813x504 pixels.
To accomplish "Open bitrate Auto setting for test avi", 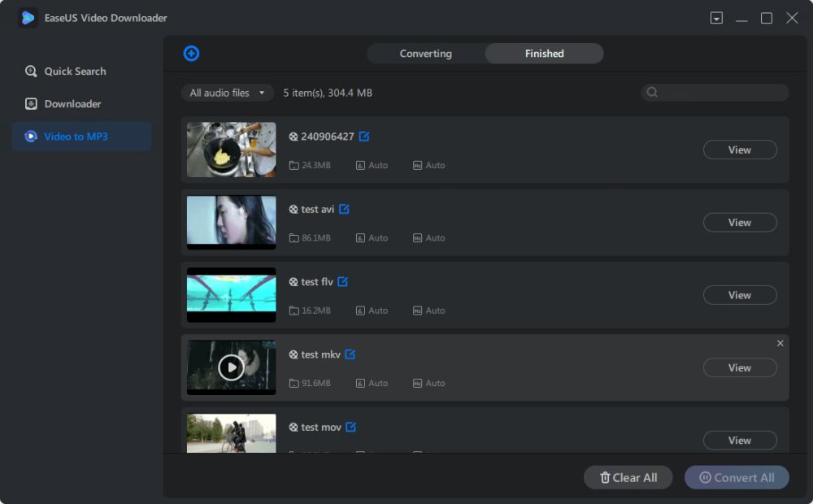I will [428, 238].
